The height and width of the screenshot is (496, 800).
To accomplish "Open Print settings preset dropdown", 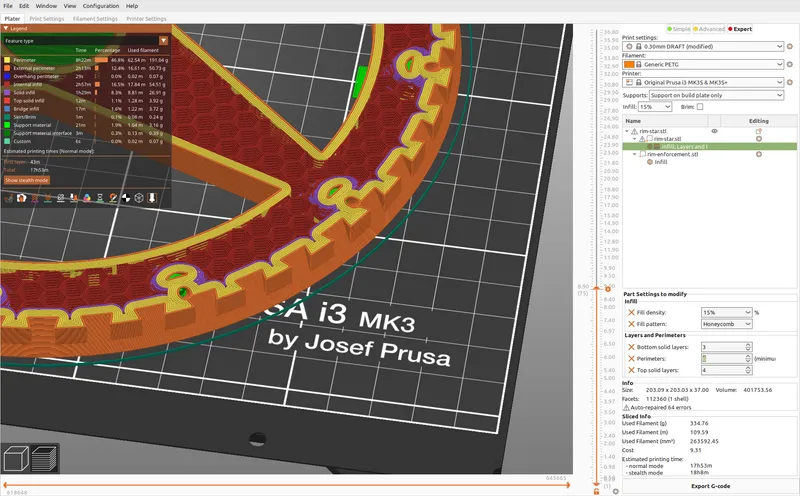I will pyautogui.click(x=703, y=46).
